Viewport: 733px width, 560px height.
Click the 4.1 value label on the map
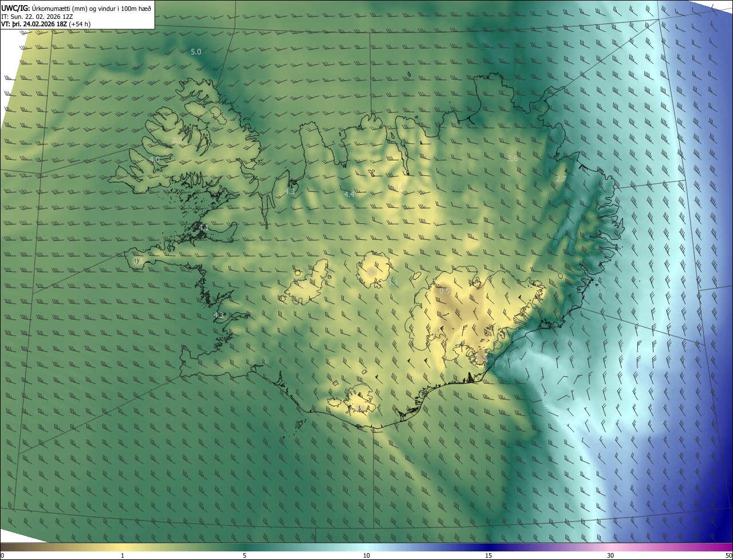[x=203, y=228]
